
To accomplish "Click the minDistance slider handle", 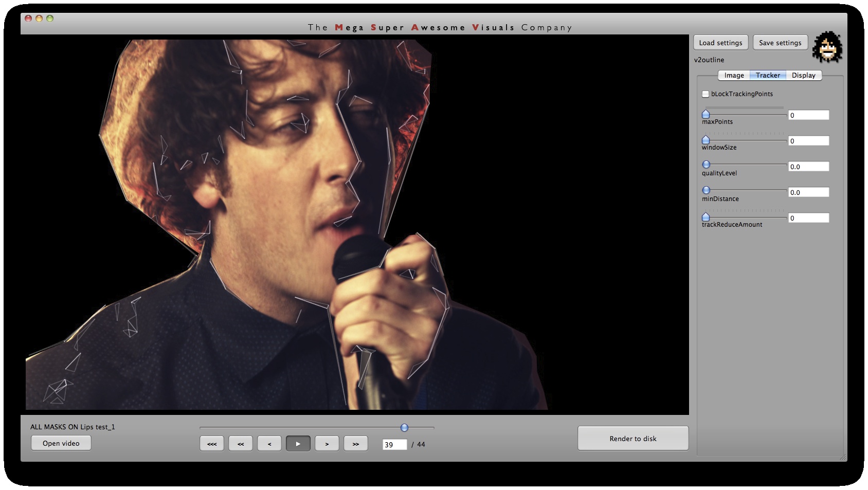I will click(x=706, y=190).
